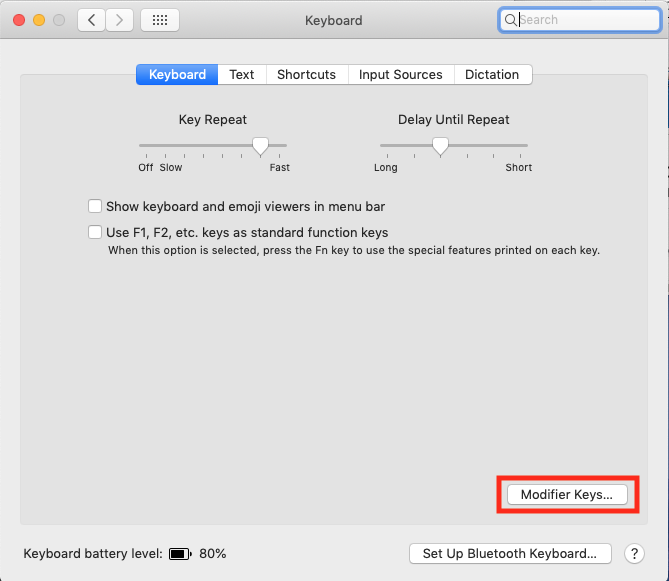Click the help question mark button
This screenshot has height=581, width=669.
point(634,553)
